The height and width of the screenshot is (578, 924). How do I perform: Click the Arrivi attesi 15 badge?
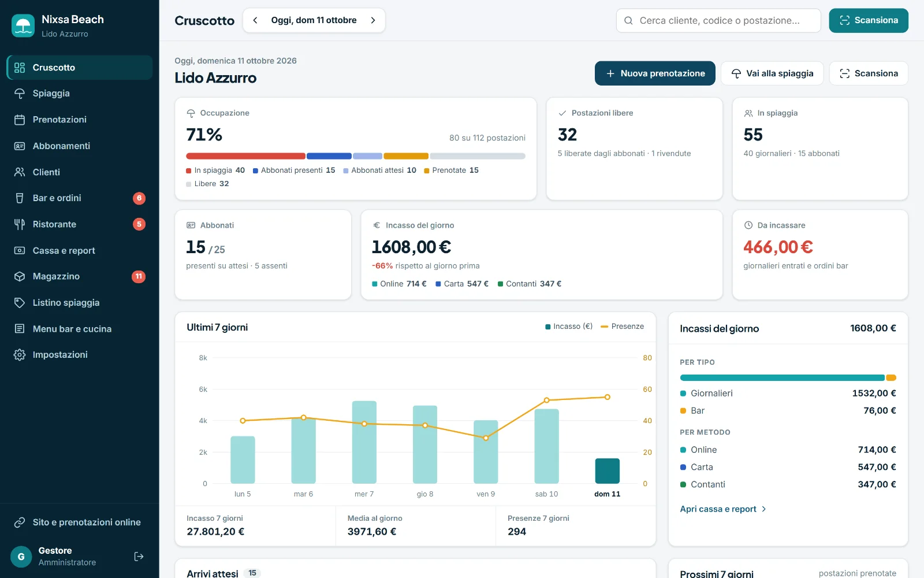[252, 573]
